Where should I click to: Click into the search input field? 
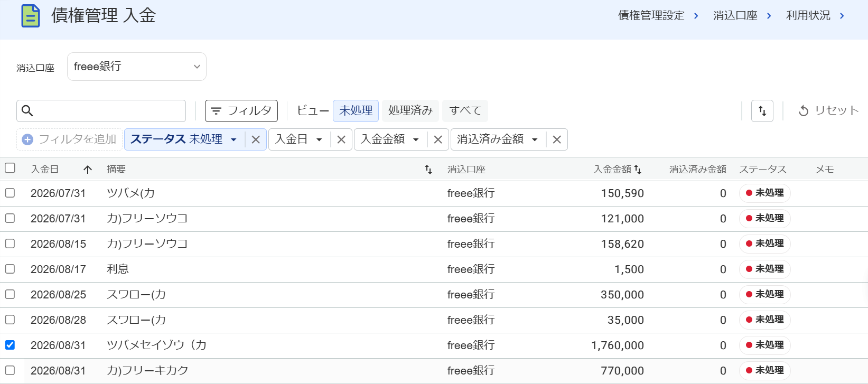pyautogui.click(x=101, y=111)
